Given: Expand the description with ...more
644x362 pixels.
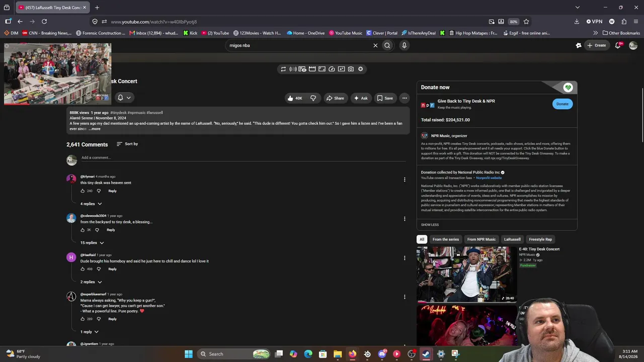Looking at the screenshot, I should click(x=95, y=129).
